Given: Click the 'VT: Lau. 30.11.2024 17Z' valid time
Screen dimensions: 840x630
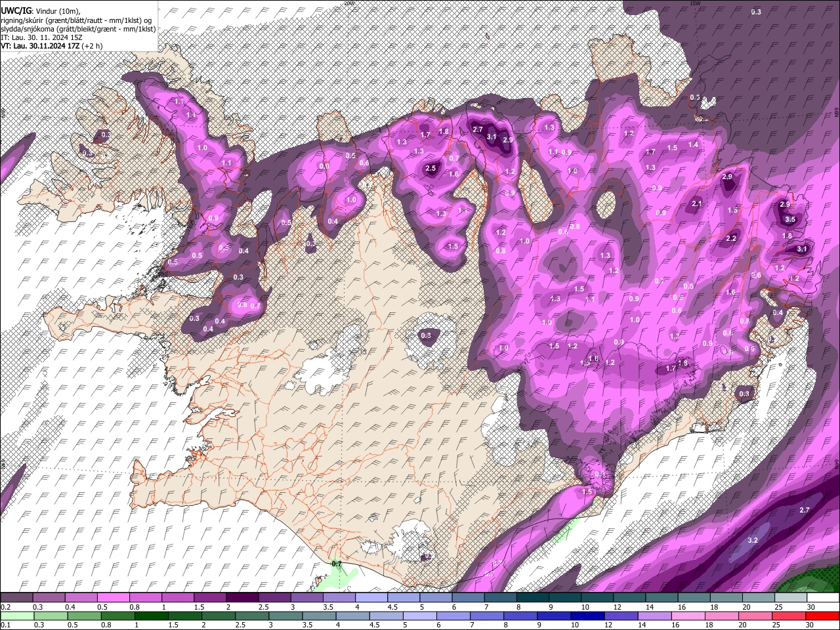Looking at the screenshot, I should click(40, 47).
